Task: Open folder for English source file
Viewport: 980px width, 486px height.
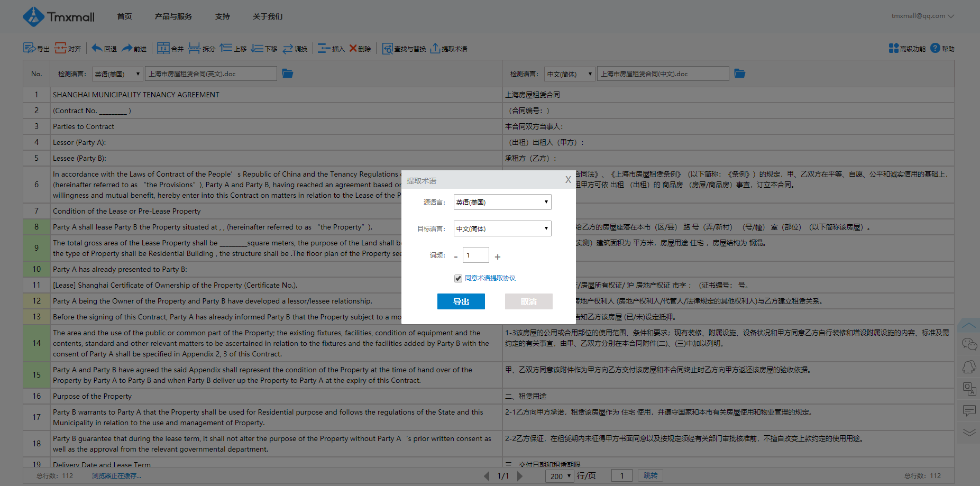Action: point(288,74)
